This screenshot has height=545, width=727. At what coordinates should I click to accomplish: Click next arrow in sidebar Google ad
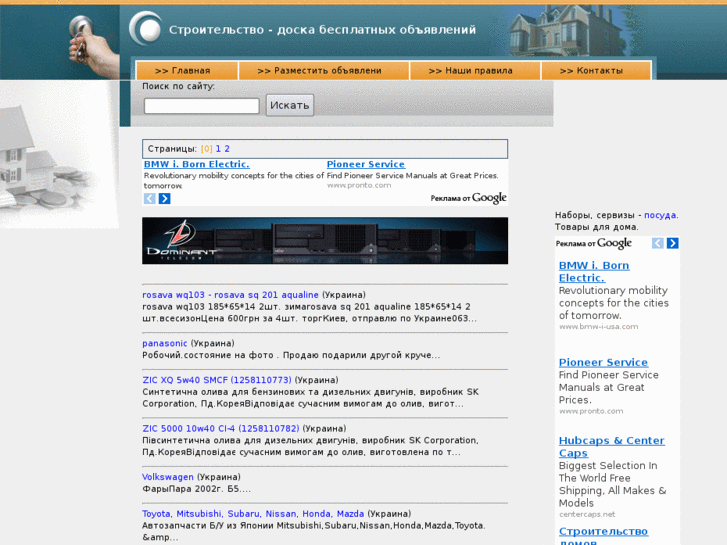[672, 243]
